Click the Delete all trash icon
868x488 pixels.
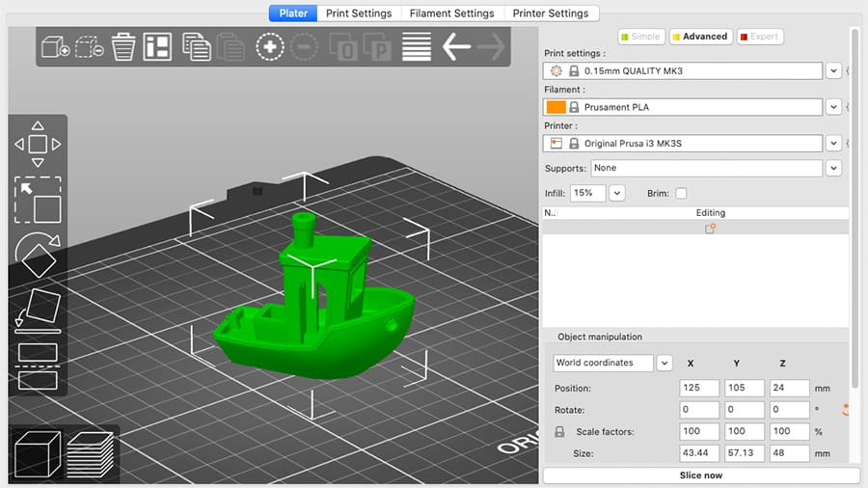click(122, 47)
